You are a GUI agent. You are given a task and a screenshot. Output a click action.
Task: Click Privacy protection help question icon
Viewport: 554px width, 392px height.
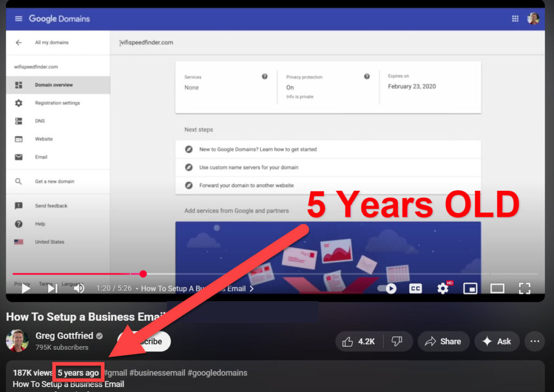coord(367,77)
